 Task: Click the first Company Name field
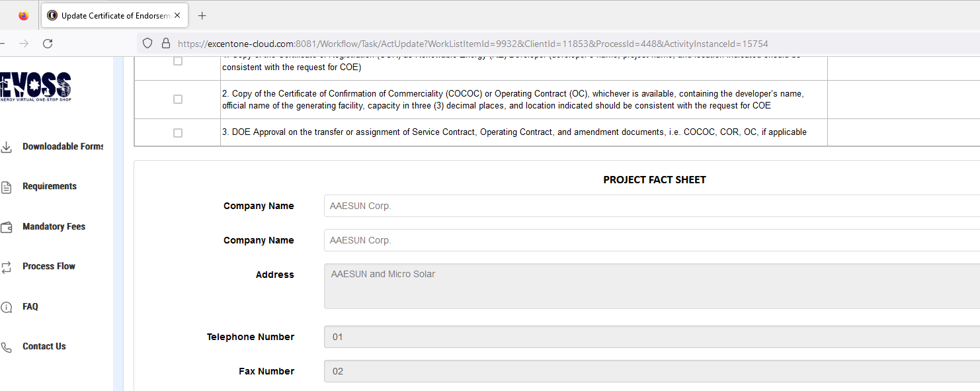[651, 206]
